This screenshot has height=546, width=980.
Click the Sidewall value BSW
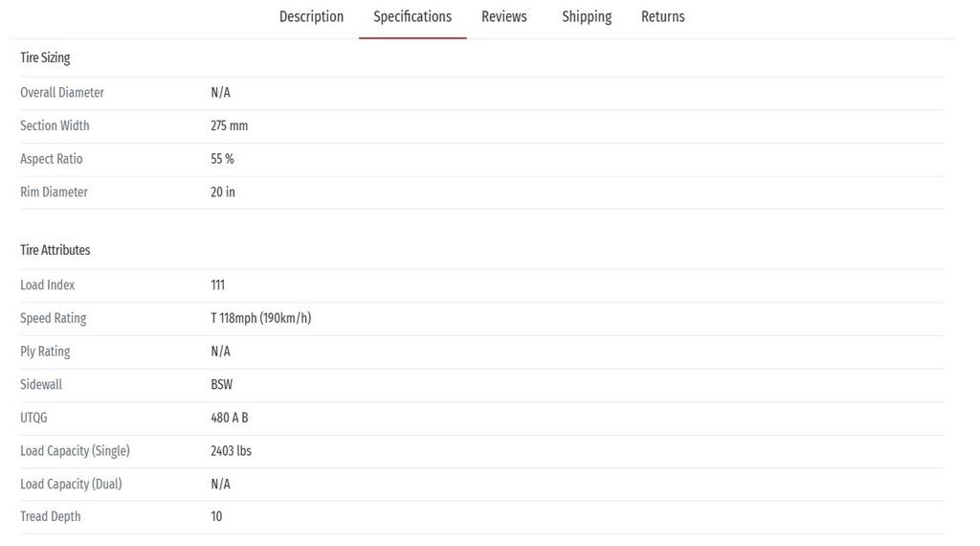click(222, 385)
